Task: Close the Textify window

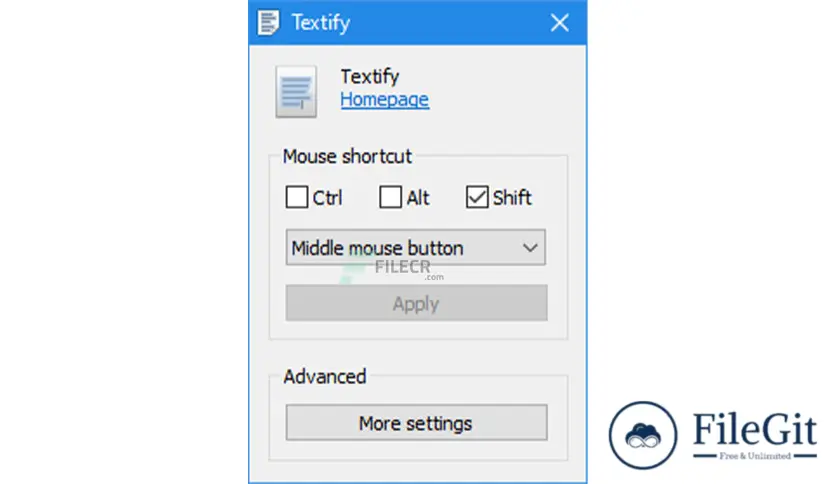Action: (x=559, y=23)
